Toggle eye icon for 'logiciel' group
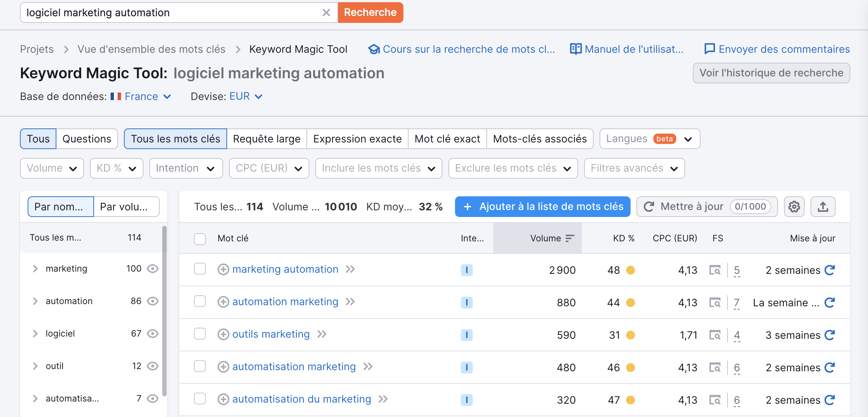The height and width of the screenshot is (417, 868). [153, 334]
